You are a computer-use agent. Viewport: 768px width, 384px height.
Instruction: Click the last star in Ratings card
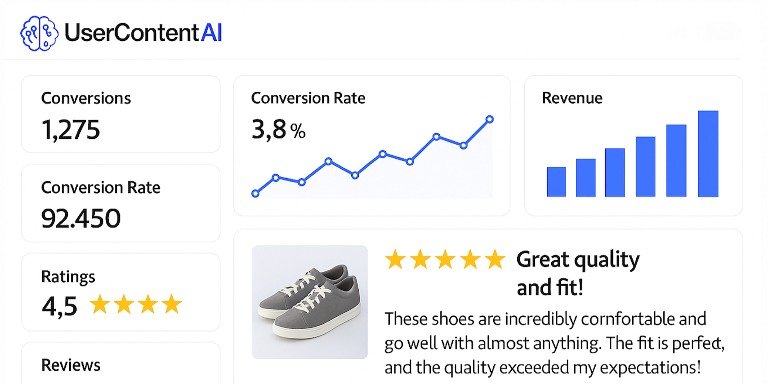click(172, 304)
